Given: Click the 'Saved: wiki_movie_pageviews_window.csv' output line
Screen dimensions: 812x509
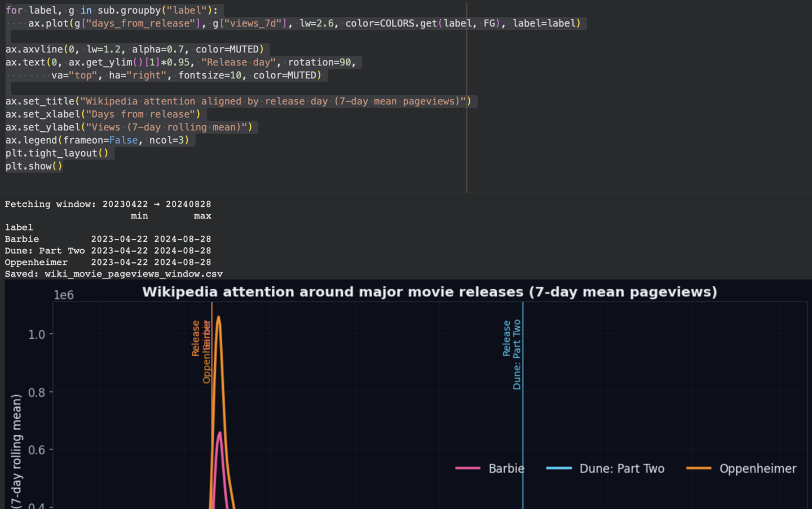Looking at the screenshot, I should (x=114, y=274).
